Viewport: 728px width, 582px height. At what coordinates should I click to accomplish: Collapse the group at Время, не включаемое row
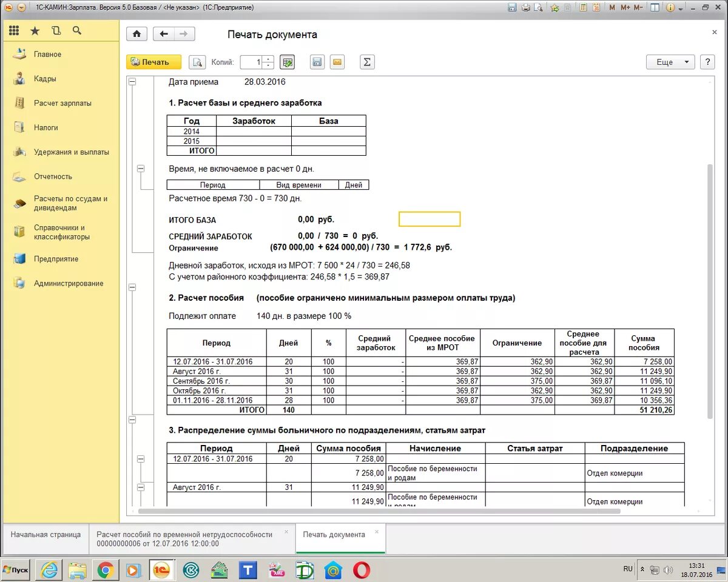tap(141, 169)
